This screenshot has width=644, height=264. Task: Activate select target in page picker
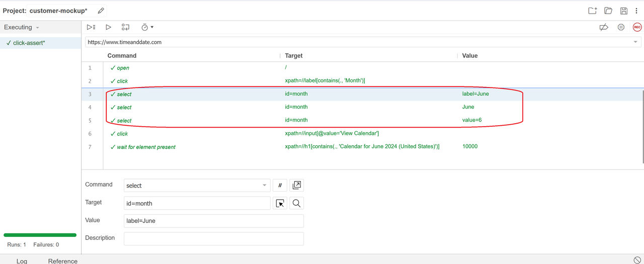(280, 203)
